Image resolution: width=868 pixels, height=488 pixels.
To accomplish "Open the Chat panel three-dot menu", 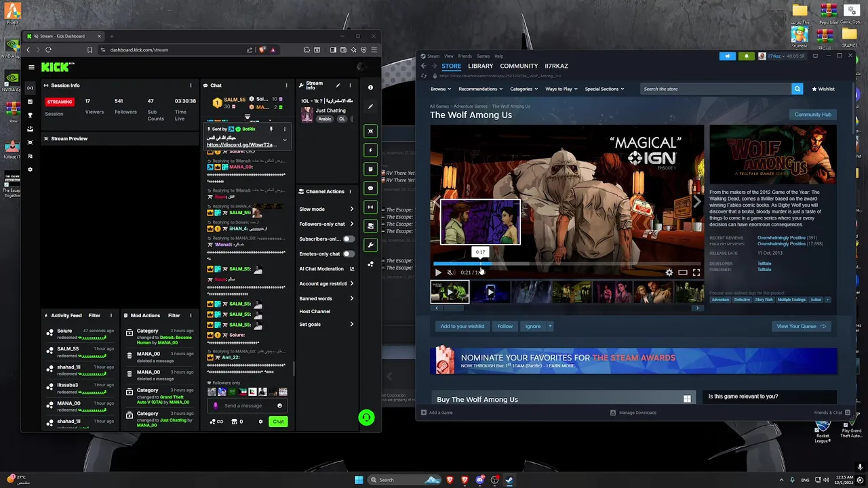I will pyautogui.click(x=286, y=85).
